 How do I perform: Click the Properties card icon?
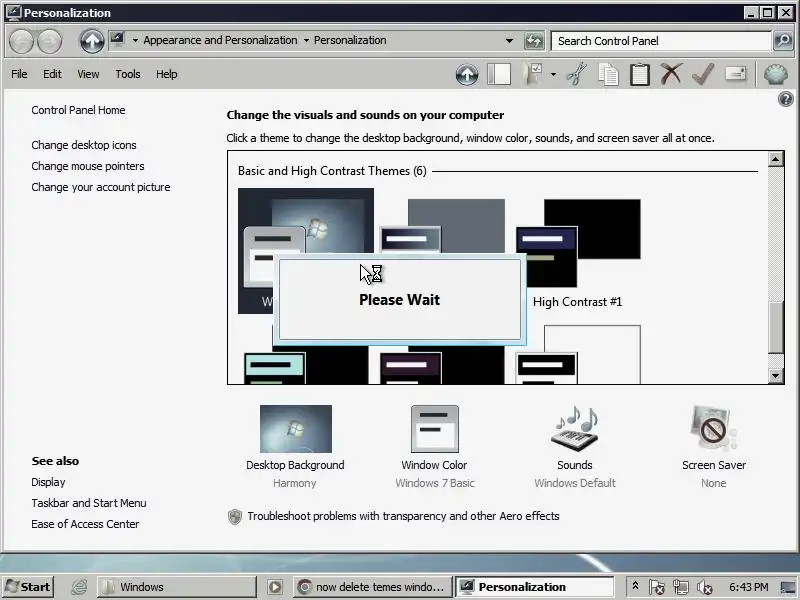735,74
